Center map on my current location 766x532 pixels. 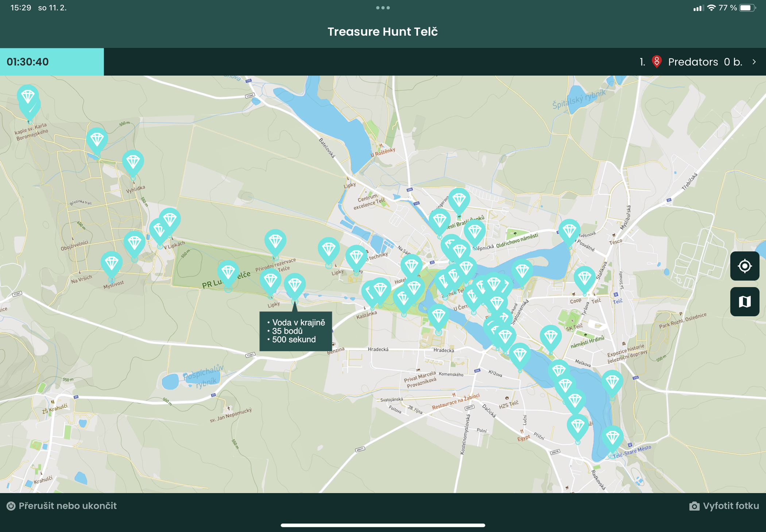(x=744, y=266)
